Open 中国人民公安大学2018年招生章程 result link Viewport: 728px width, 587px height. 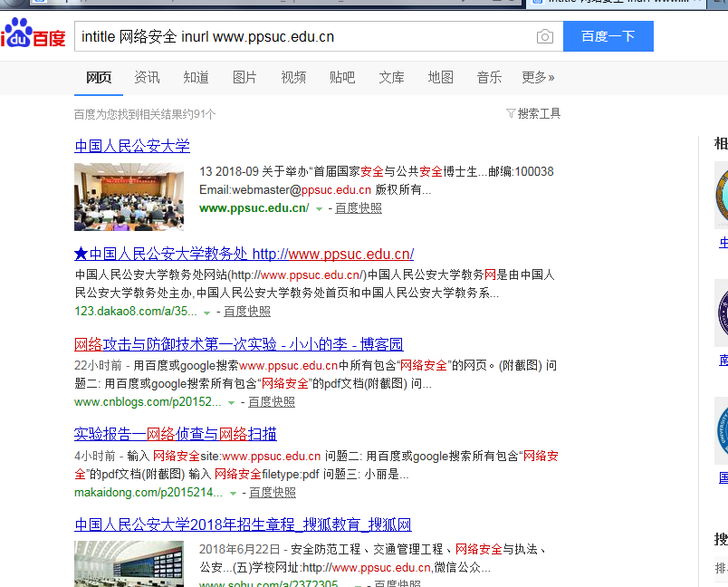coord(243,524)
